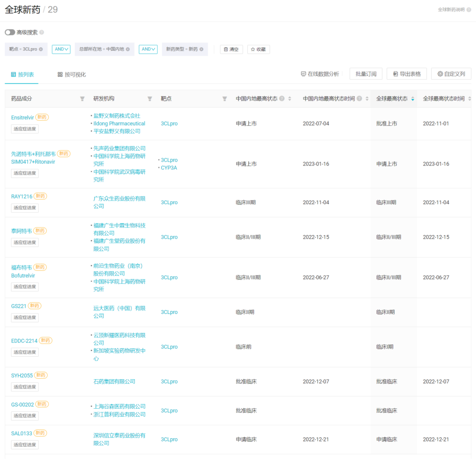The image size is (476, 459).
Task: Sort by 全球最高状态 column
Action: click(x=413, y=99)
